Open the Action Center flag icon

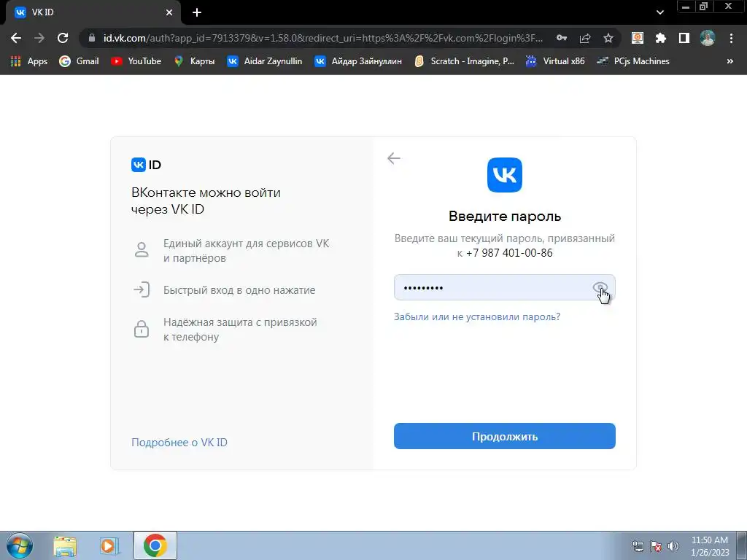pyautogui.click(x=656, y=546)
